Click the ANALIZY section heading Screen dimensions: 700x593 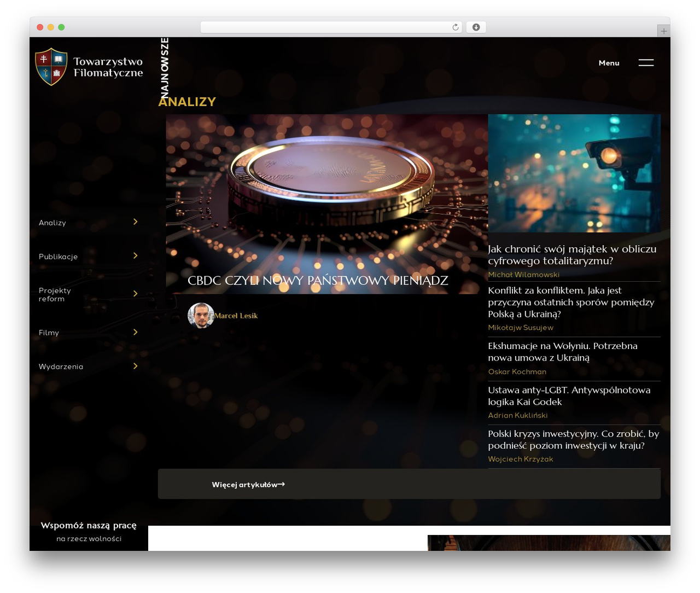(187, 102)
